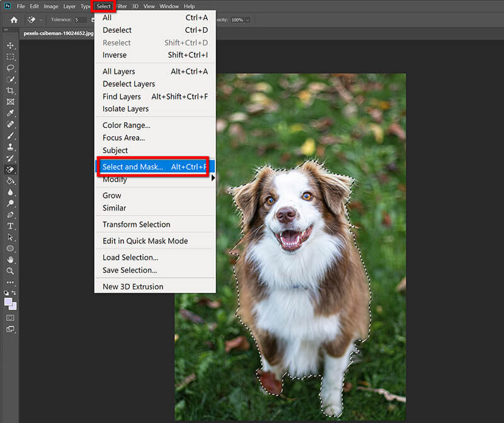Select the Move tool

pos(10,45)
